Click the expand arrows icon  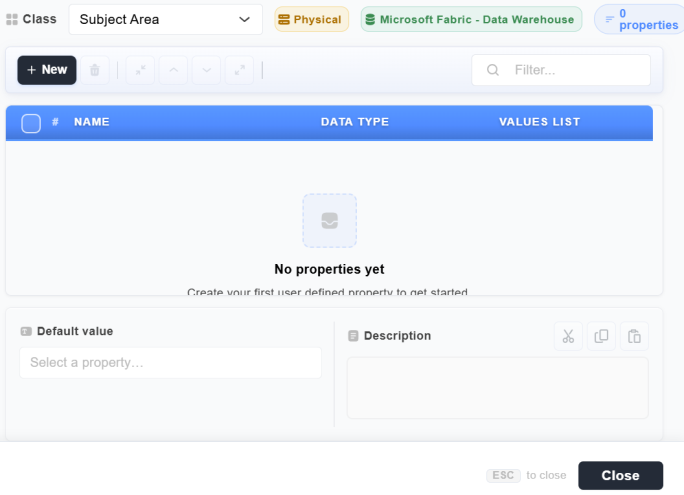239,70
